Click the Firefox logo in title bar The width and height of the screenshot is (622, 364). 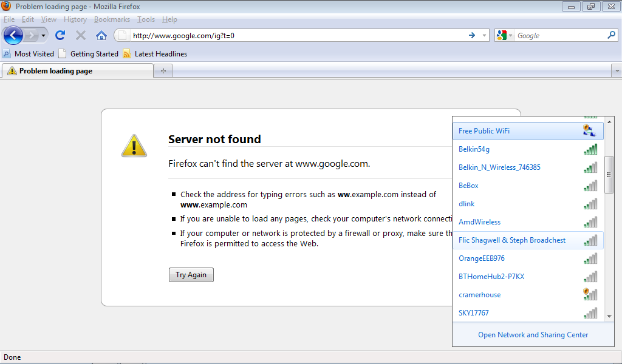click(x=6, y=6)
